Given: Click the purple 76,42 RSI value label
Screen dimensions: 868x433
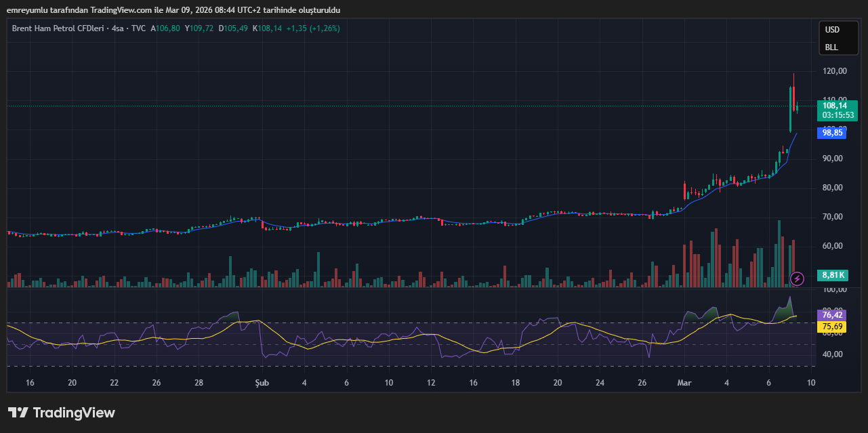Looking at the screenshot, I should tap(832, 315).
